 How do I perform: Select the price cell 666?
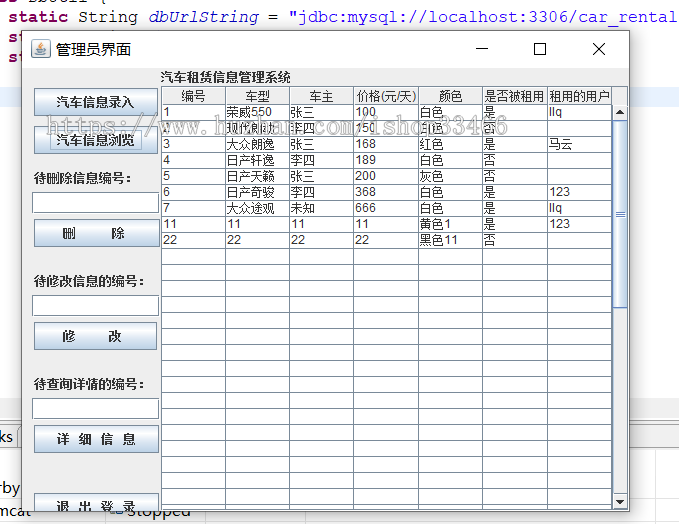coord(386,208)
